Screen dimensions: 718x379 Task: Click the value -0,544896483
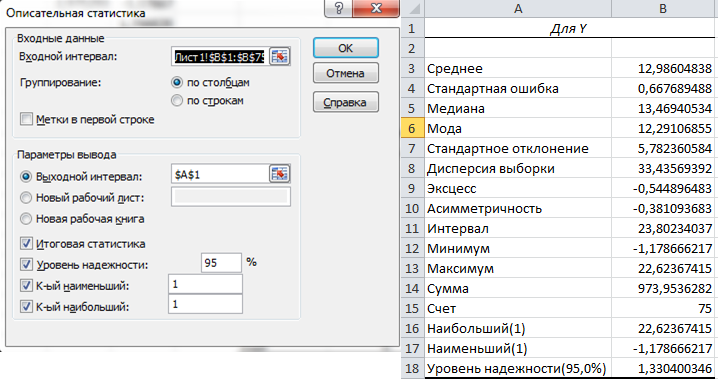click(x=664, y=189)
